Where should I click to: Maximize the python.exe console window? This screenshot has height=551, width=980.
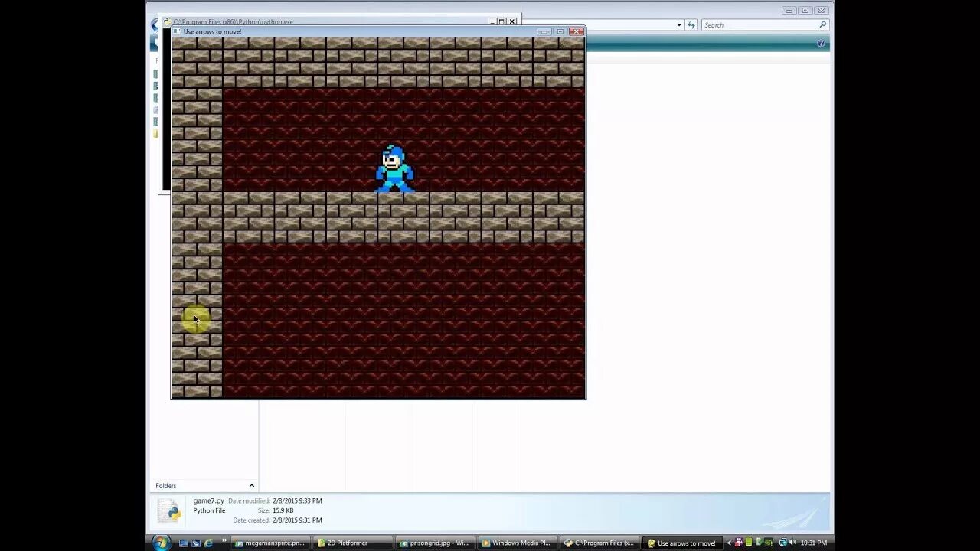tap(501, 21)
